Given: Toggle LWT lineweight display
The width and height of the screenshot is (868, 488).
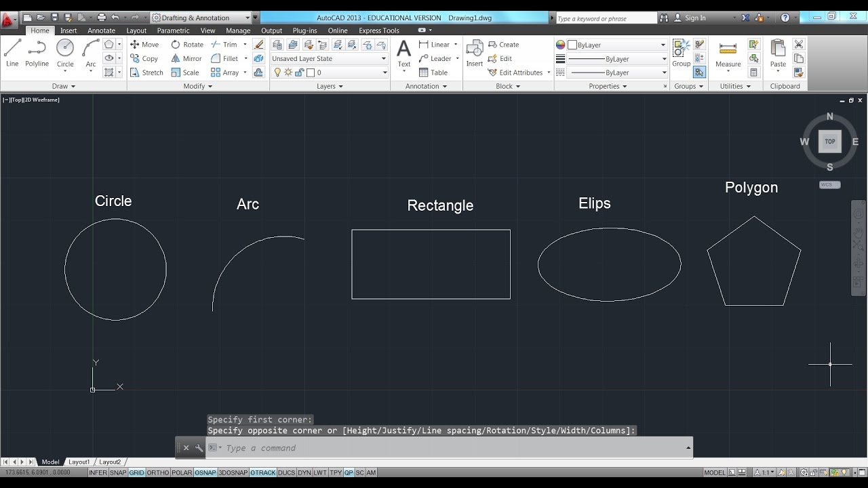Looking at the screenshot, I should coord(320,472).
